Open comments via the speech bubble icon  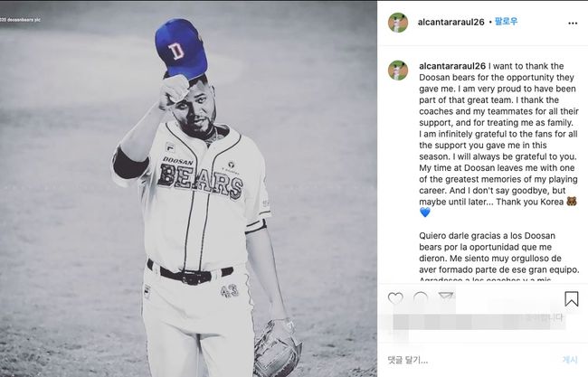pyautogui.click(x=421, y=298)
